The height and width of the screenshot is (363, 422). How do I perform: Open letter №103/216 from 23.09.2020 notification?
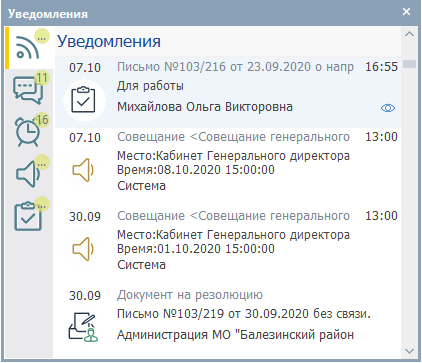(x=235, y=67)
